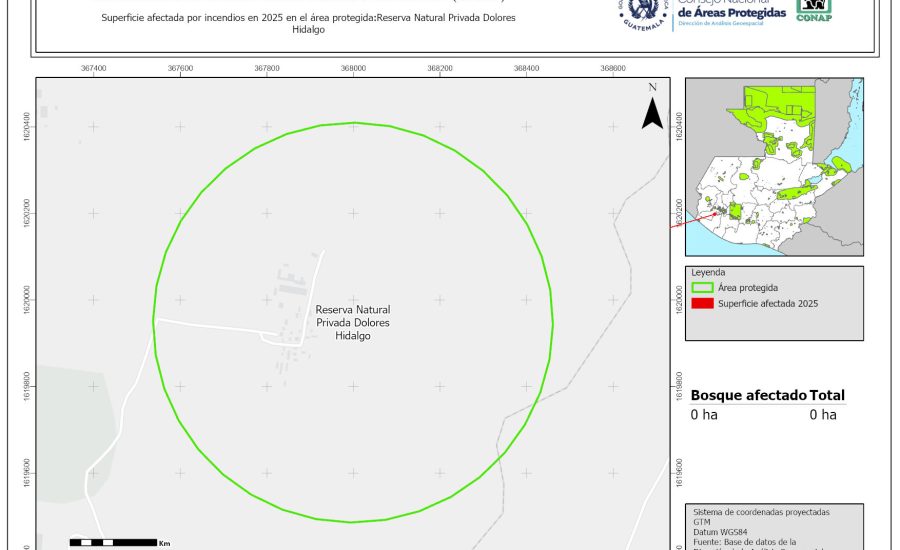Click the 368000 easting coordinate label

coord(353,69)
